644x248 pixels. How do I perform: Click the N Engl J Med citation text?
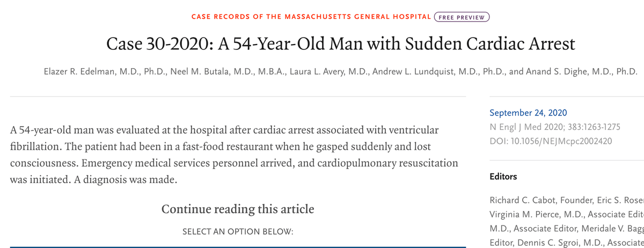point(555,127)
